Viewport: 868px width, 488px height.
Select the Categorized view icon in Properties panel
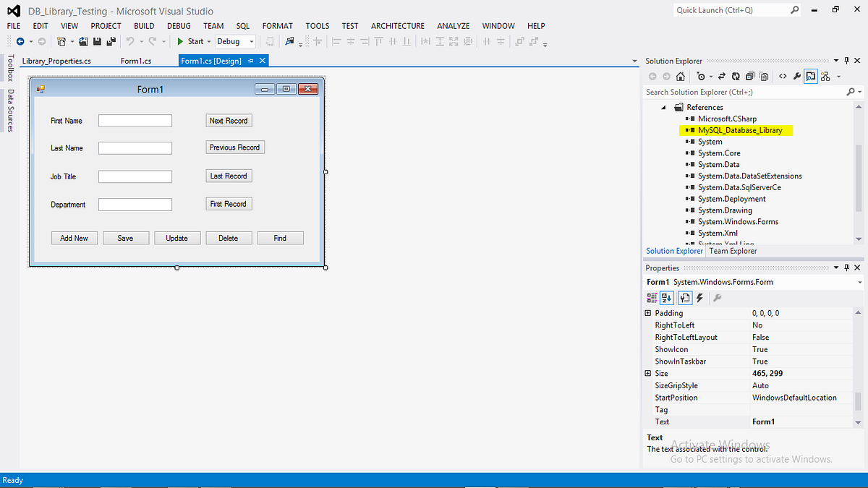point(652,297)
